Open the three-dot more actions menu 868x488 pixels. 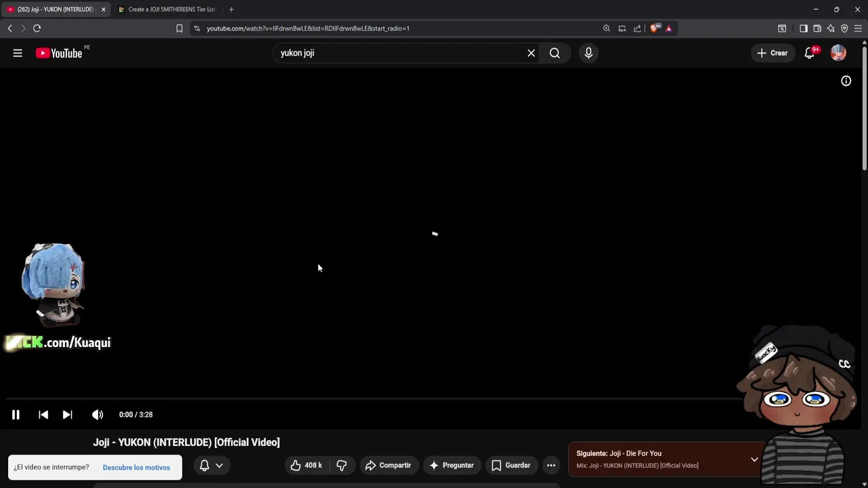[x=551, y=465]
